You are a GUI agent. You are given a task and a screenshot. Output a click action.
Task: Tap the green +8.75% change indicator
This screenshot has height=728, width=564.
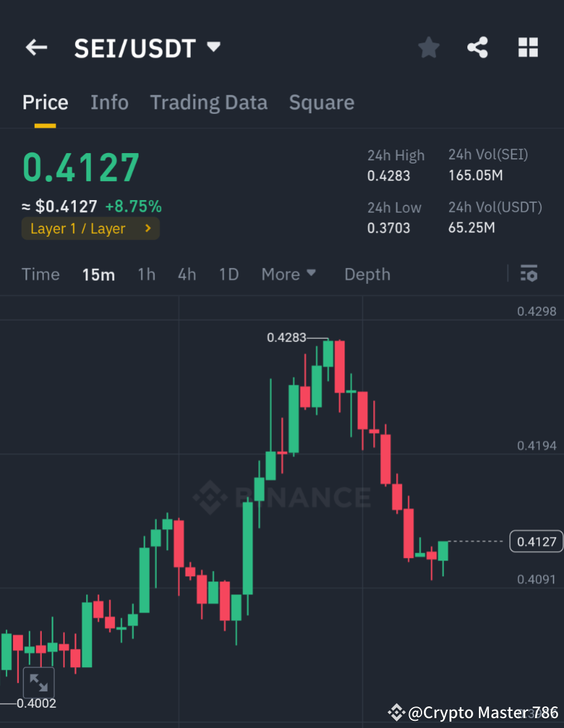(134, 206)
